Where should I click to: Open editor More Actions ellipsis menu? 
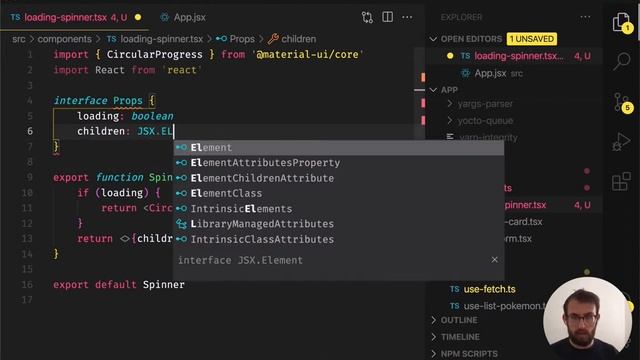click(x=407, y=17)
